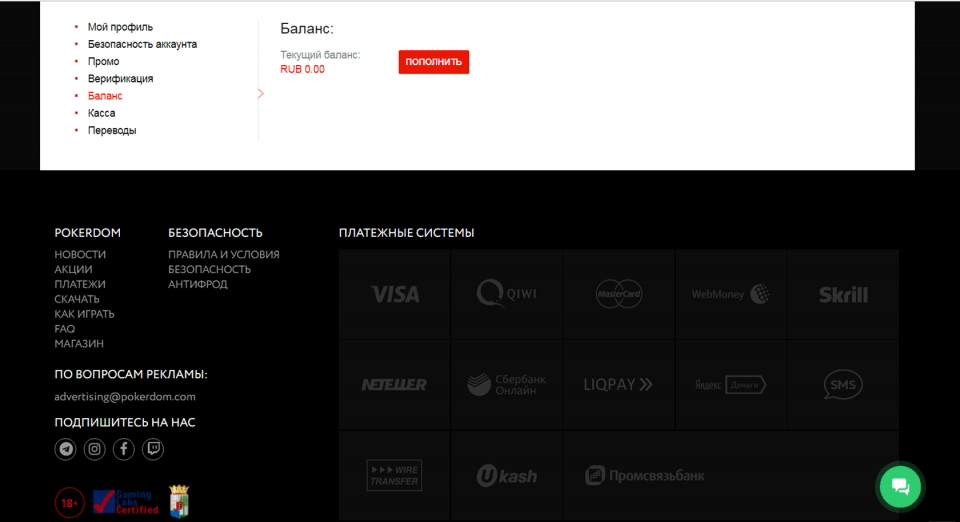Open the Telegram social icon
Image resolution: width=960 pixels, height=522 pixels.
point(66,449)
